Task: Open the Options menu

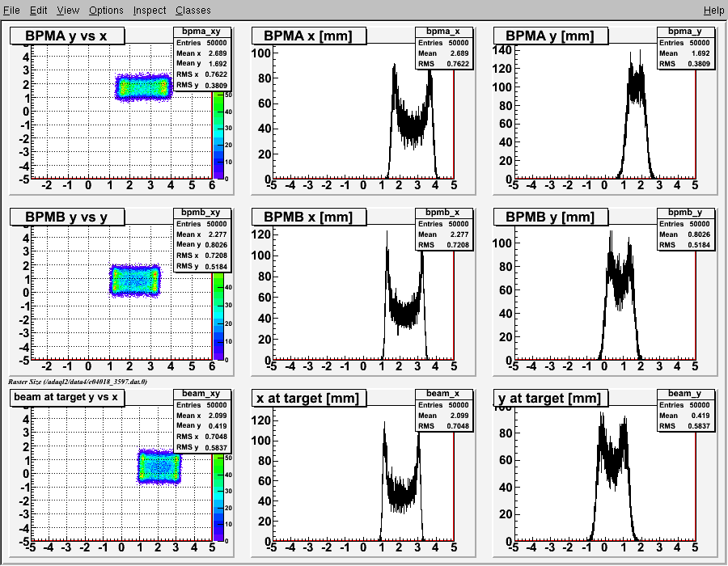Action: pos(106,11)
